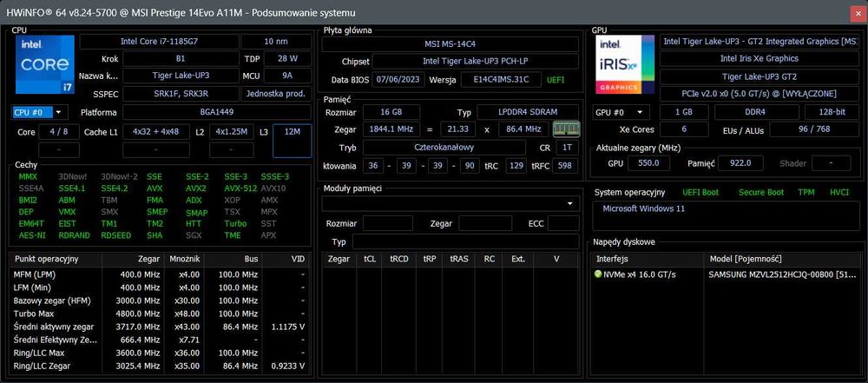The image size is (868, 383).
Task: Click the Microsoft Windows 11 entry
Action: (643, 209)
